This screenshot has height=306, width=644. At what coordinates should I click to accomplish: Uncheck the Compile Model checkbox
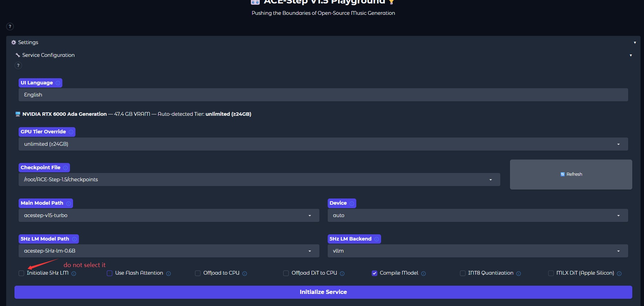coord(375,273)
